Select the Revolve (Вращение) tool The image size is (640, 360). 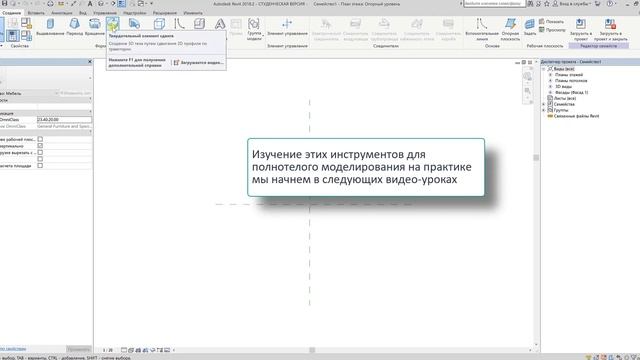pyautogui.click(x=95, y=27)
